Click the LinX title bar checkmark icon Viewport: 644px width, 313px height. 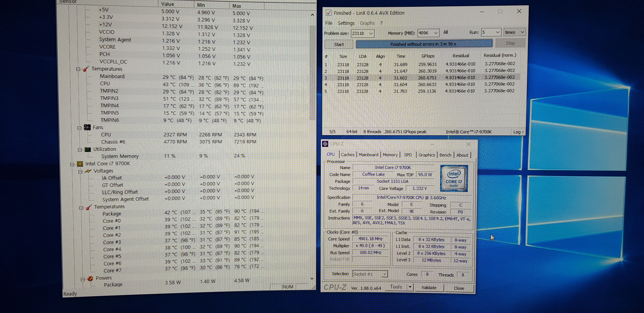click(x=329, y=13)
